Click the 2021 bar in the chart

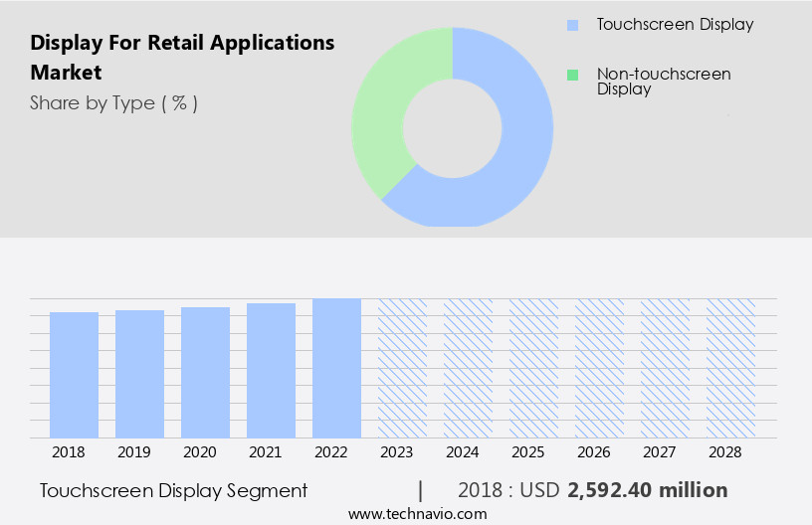(x=272, y=370)
